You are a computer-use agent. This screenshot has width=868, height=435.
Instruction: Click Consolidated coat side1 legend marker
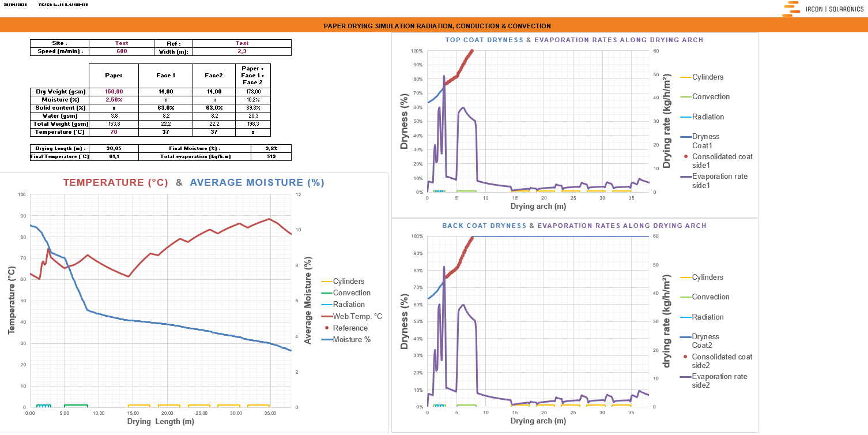tap(685, 156)
